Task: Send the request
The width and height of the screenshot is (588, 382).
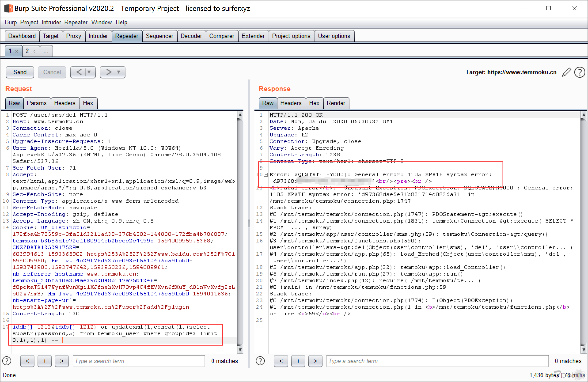Action: [20, 72]
